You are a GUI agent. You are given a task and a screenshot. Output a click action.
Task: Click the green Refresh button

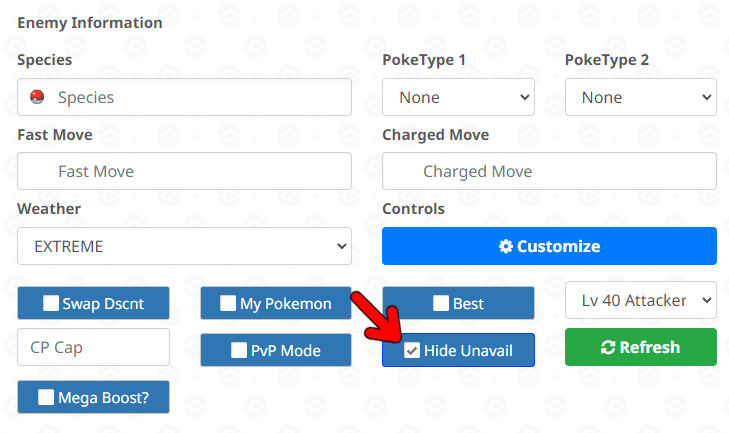[x=641, y=347]
